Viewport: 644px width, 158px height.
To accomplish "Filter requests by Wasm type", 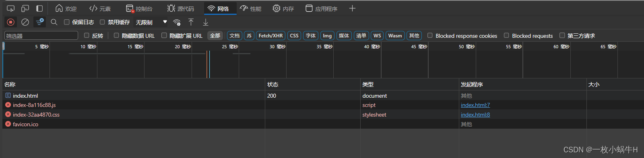I will pos(395,36).
